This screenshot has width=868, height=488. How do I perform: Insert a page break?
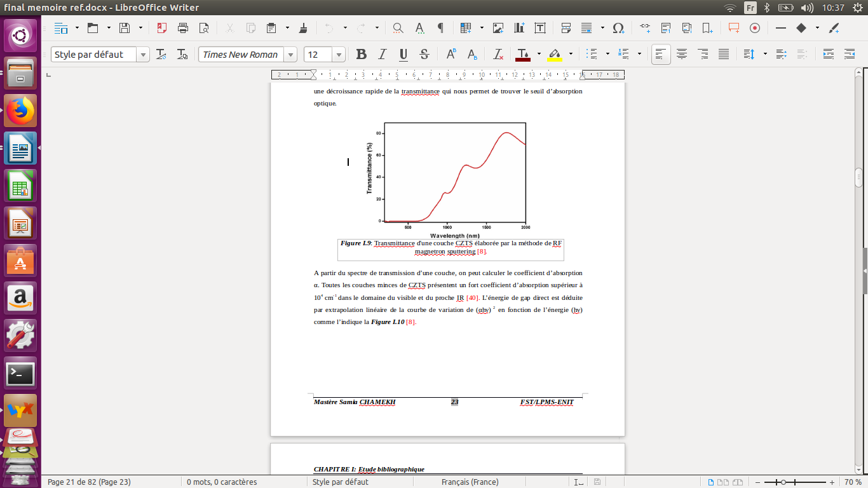pyautogui.click(x=566, y=28)
